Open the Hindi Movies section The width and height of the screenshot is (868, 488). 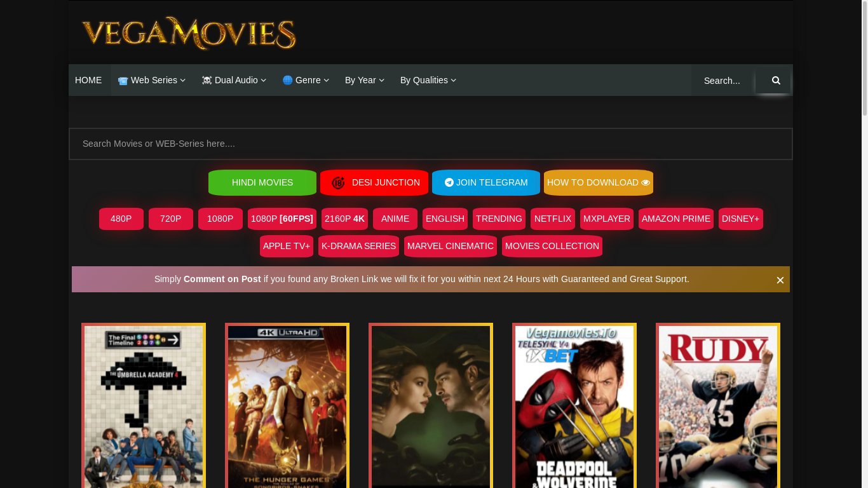point(262,182)
